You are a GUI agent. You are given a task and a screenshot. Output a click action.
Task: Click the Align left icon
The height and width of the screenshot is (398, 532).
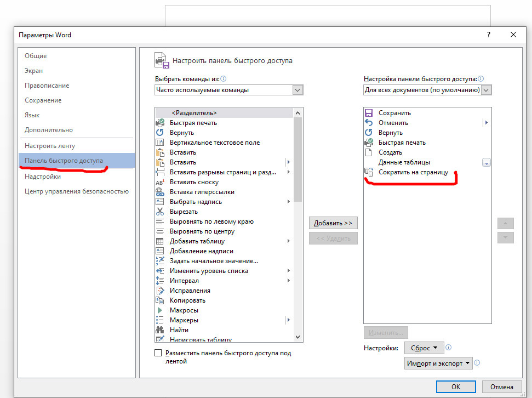coord(160,221)
